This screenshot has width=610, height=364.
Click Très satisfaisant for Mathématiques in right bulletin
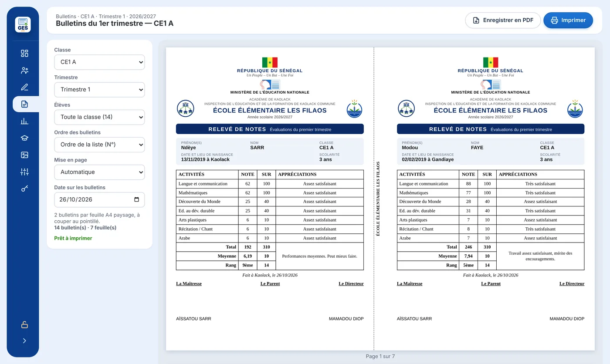point(540,193)
